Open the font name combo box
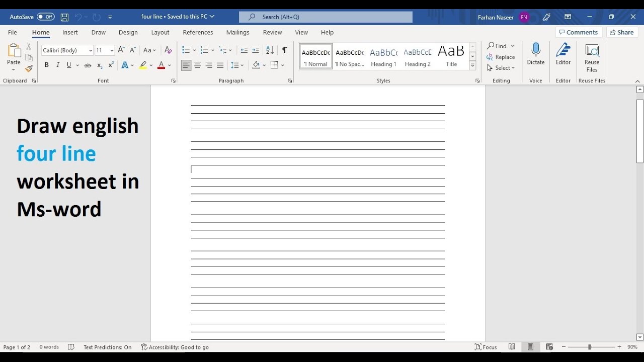The image size is (644, 362). coord(67,50)
